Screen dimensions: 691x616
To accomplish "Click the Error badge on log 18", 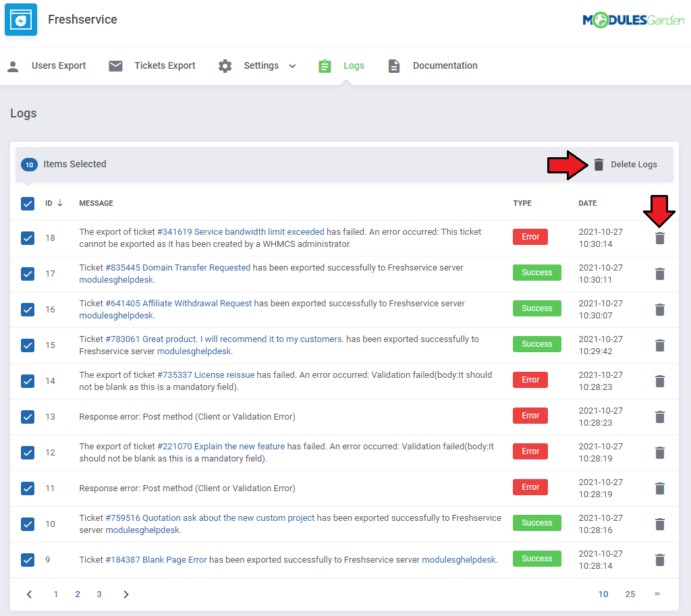I will point(530,237).
